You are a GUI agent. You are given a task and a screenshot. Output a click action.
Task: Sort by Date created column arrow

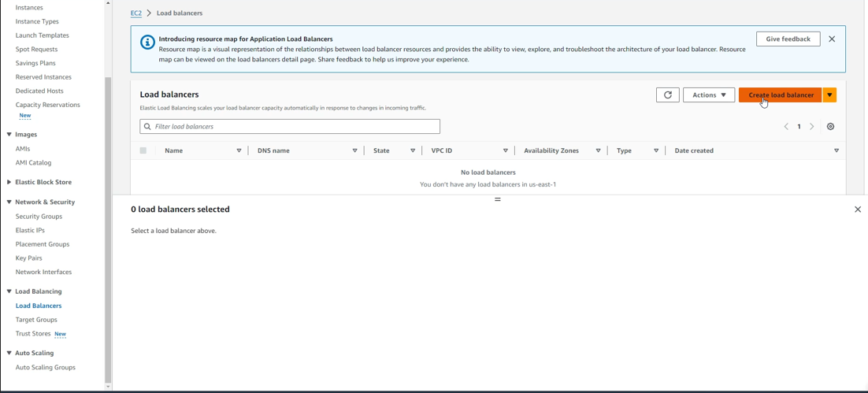[x=836, y=151]
